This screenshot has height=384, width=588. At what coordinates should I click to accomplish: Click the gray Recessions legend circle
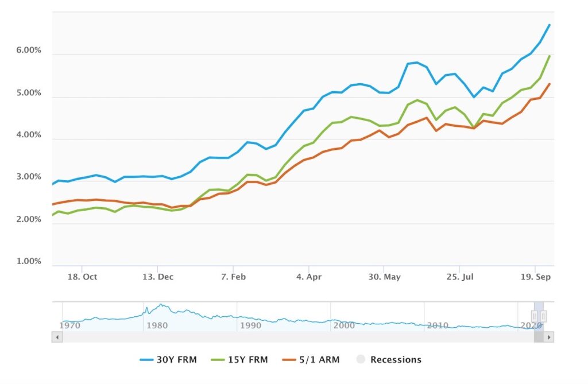click(x=361, y=360)
